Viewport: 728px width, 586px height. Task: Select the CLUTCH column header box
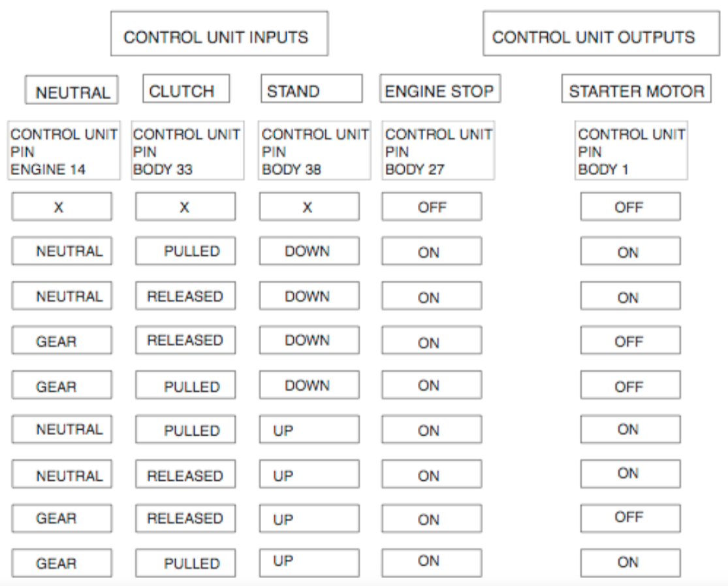tap(186, 90)
